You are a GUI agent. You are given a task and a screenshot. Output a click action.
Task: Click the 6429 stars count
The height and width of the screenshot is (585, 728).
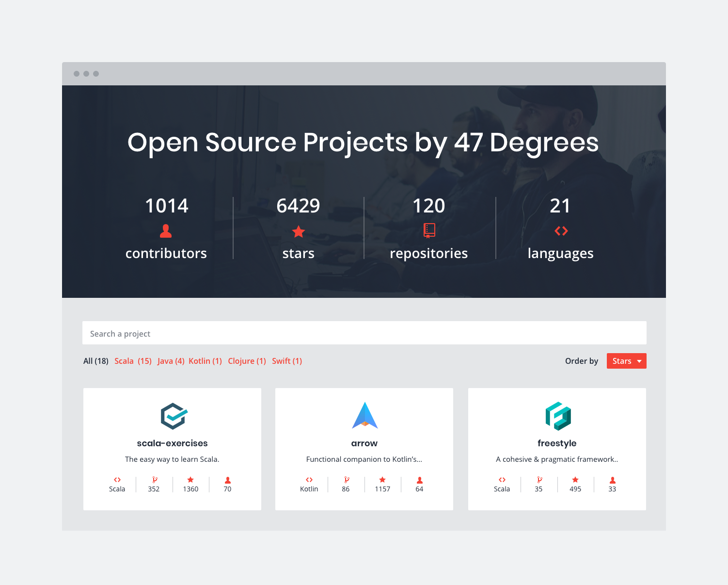tap(299, 206)
